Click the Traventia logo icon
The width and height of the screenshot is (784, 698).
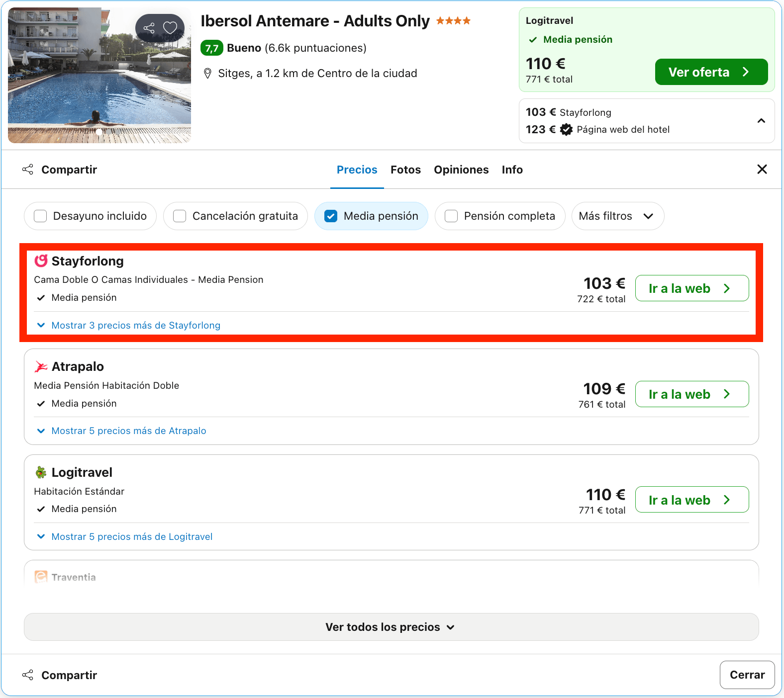[41, 577]
